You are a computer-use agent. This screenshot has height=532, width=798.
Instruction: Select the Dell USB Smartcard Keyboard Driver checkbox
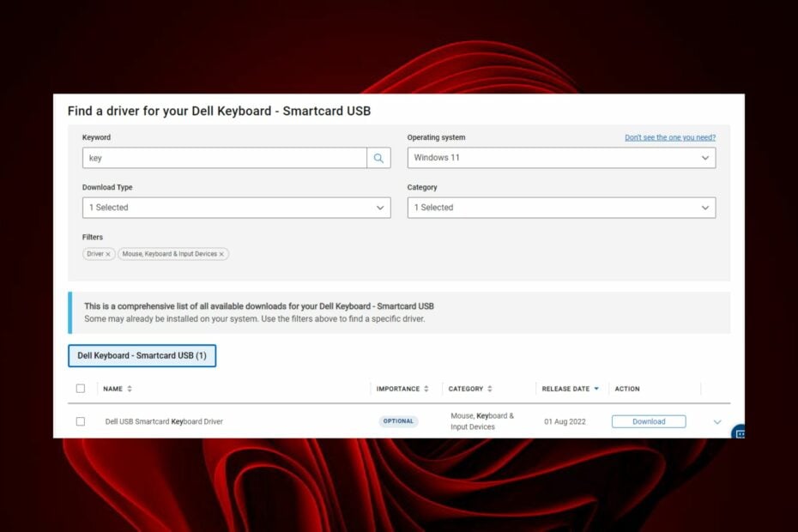[x=81, y=421]
